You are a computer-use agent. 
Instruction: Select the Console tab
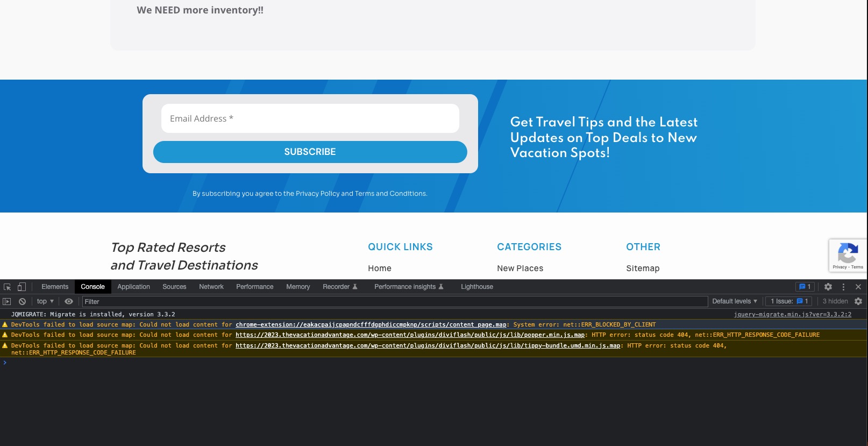pyautogui.click(x=93, y=287)
